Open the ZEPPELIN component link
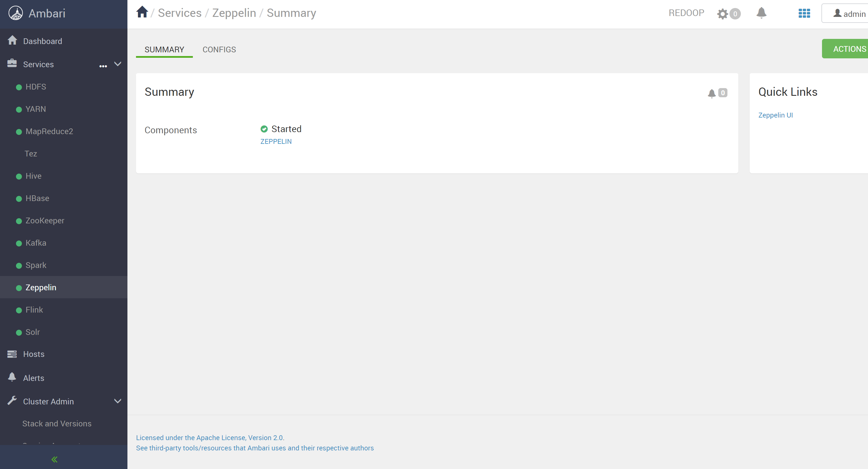This screenshot has height=469, width=868. (276, 141)
